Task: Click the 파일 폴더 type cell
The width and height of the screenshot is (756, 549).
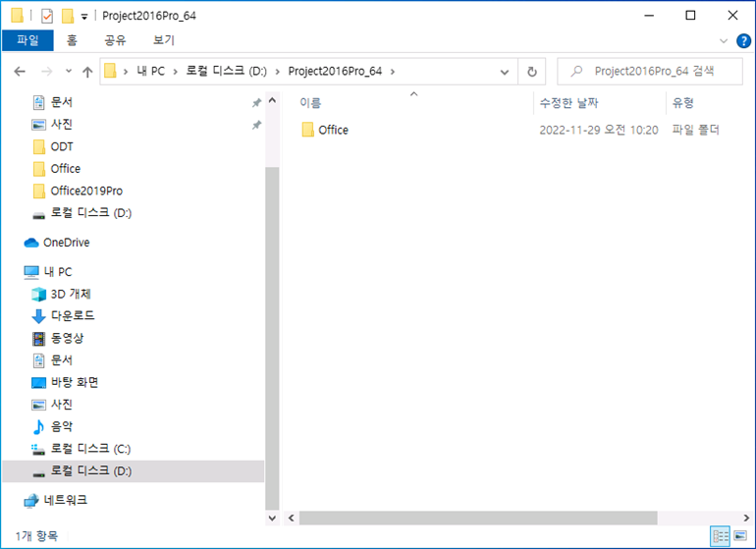Action: (x=695, y=130)
